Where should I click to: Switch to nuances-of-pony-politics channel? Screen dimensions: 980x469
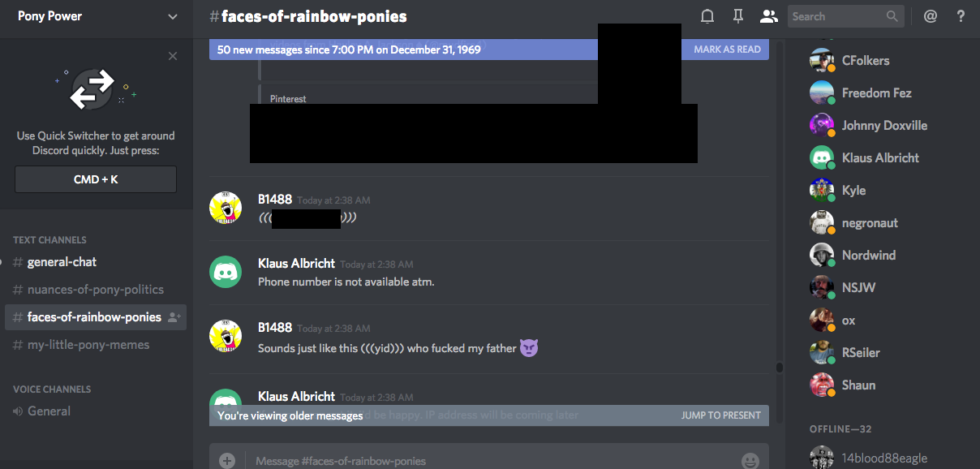coord(96,290)
